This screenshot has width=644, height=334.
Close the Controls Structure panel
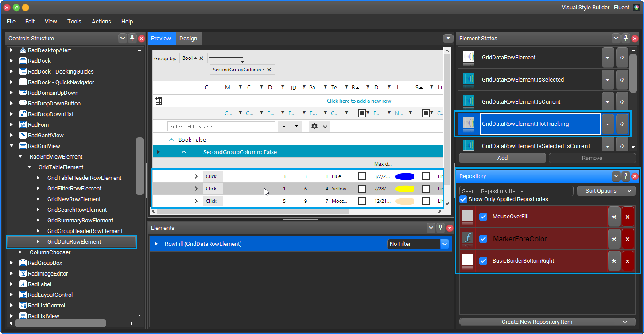(142, 39)
